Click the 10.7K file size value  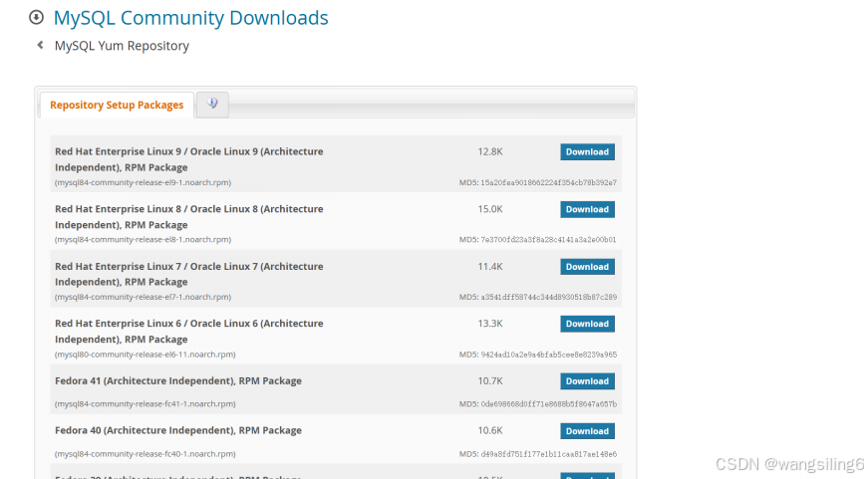pyautogui.click(x=490, y=381)
